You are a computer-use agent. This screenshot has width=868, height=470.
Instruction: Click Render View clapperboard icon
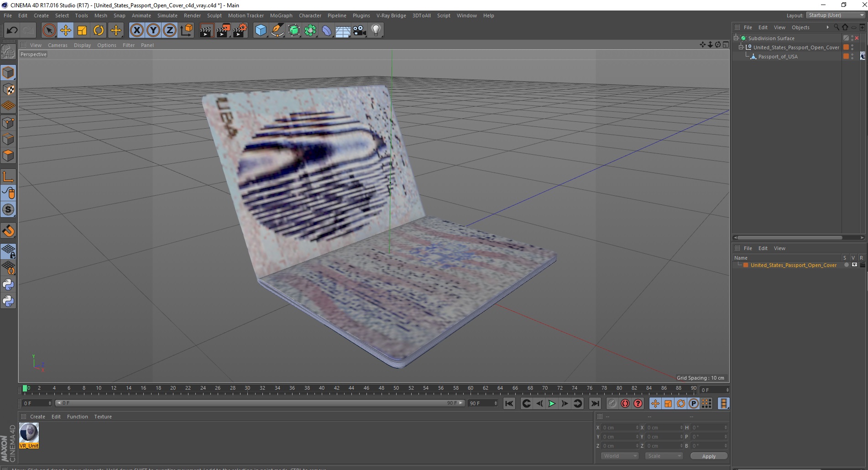point(206,31)
